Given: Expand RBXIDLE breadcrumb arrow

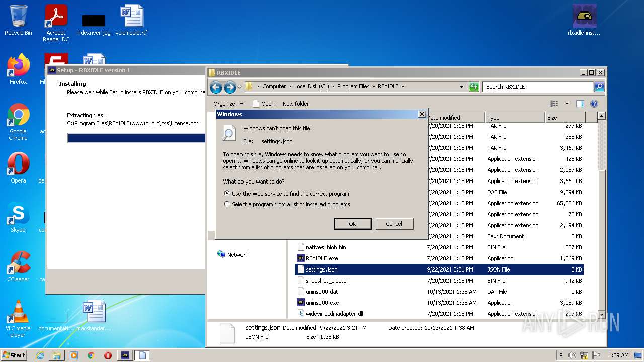Looking at the screenshot, I should tap(403, 86).
